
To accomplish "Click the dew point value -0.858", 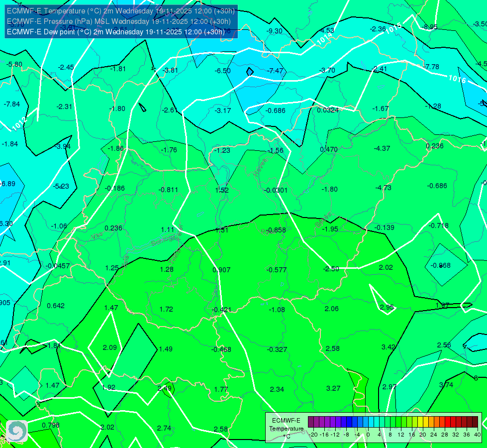I will point(276,230).
